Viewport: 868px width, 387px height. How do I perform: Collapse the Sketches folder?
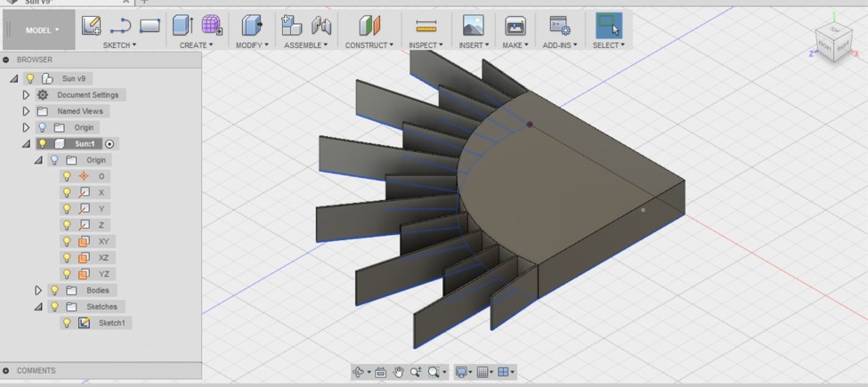38,307
